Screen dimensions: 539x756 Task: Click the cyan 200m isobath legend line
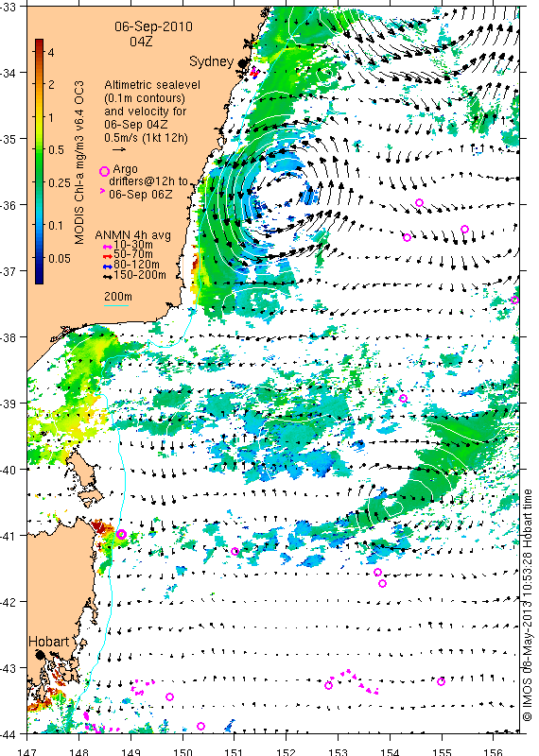pyautogui.click(x=116, y=305)
